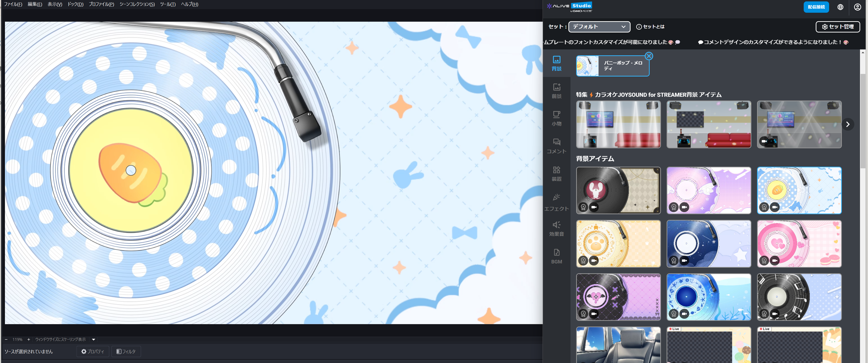Show next JOYSOUND backgrounds with chevron
Viewport: 868px width, 363px height.
point(848,124)
